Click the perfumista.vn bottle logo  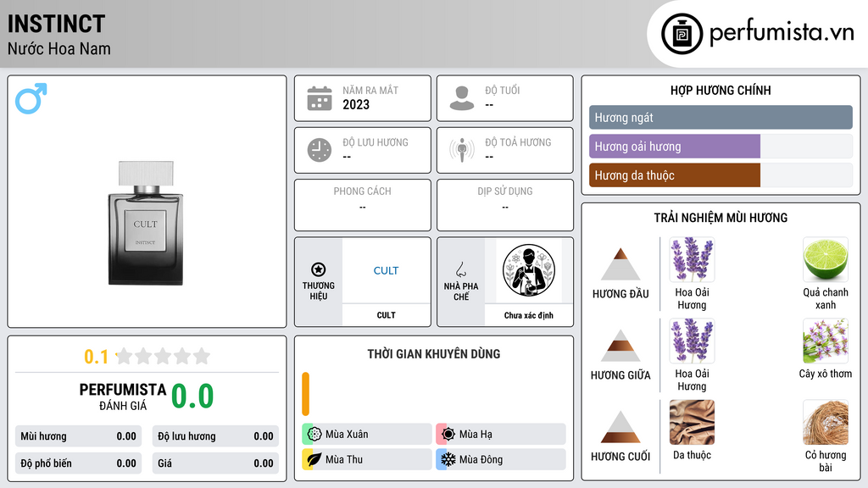(x=682, y=34)
